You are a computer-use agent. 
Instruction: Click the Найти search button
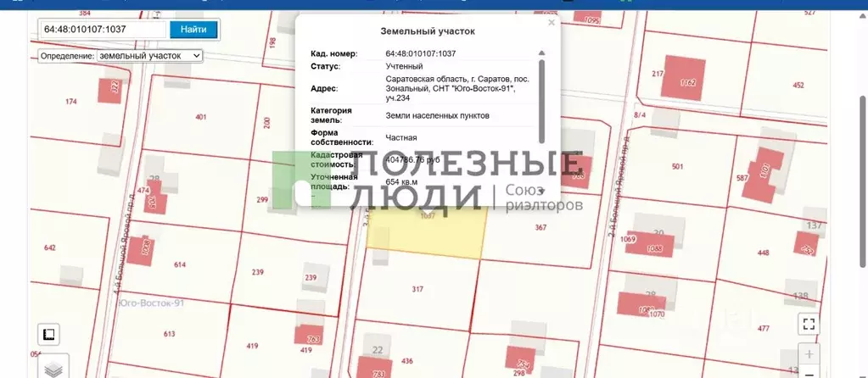click(193, 30)
